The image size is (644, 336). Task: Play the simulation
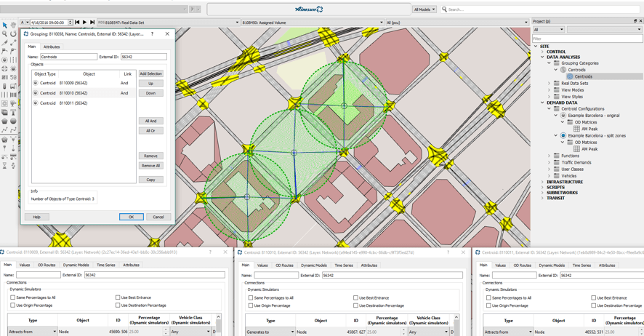(84, 22)
